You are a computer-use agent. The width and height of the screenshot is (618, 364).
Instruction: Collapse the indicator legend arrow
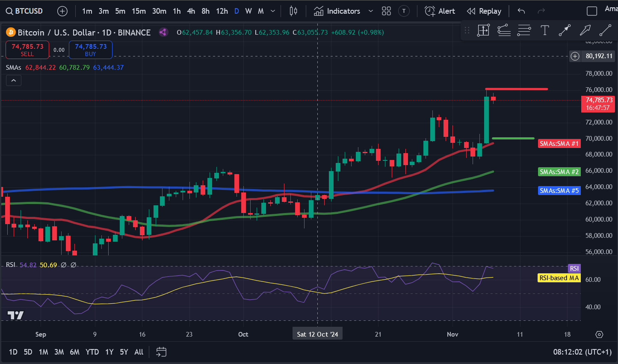14,80
